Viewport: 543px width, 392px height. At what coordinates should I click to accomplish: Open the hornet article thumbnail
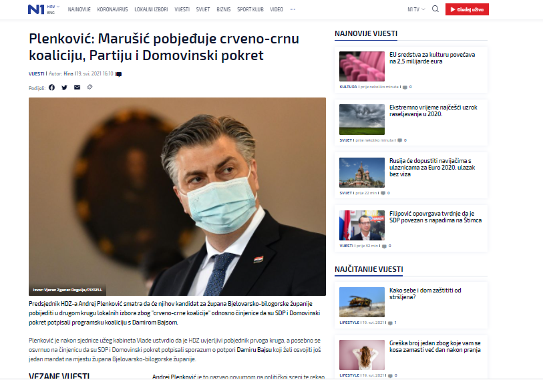pyautogui.click(x=362, y=302)
